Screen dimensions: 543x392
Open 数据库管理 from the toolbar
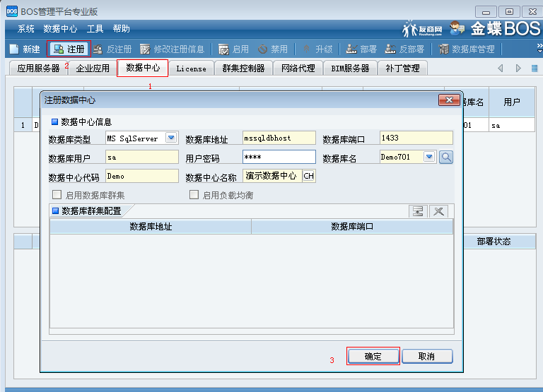467,49
